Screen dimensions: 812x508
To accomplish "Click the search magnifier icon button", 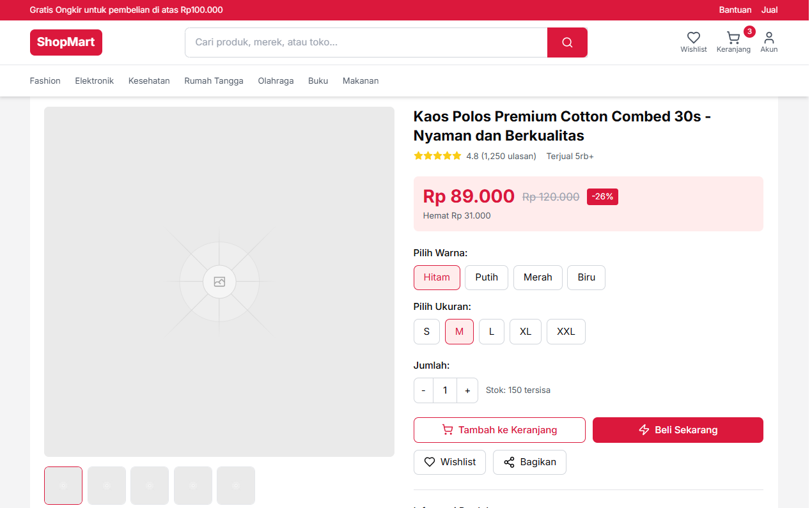I will tap(566, 43).
